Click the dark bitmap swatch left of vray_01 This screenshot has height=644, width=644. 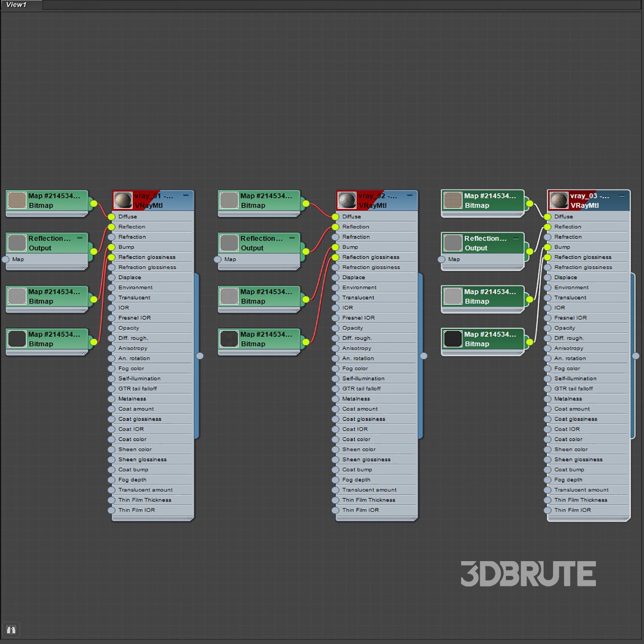click(x=17, y=339)
